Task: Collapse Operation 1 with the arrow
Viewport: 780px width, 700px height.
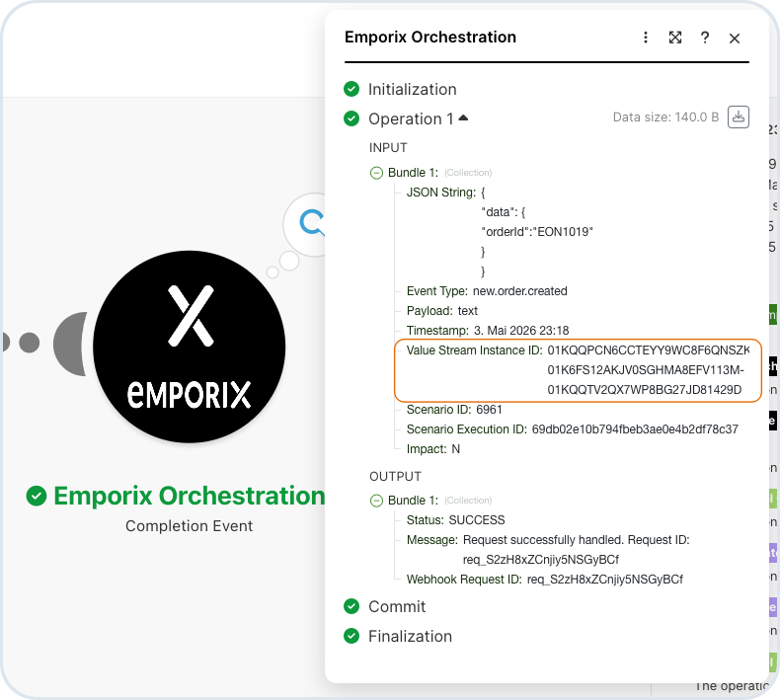Action: [x=463, y=117]
